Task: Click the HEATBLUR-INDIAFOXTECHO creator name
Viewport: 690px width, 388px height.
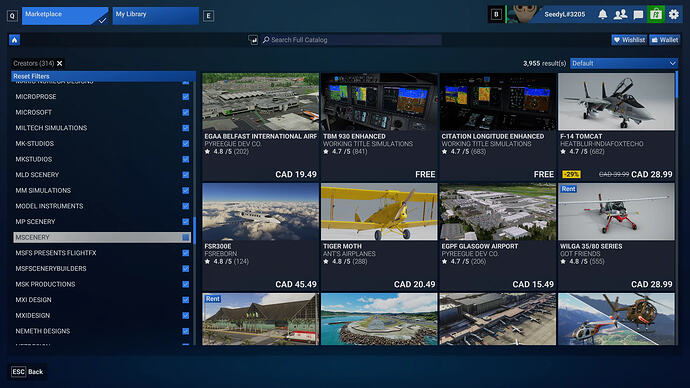Action: coord(602,144)
